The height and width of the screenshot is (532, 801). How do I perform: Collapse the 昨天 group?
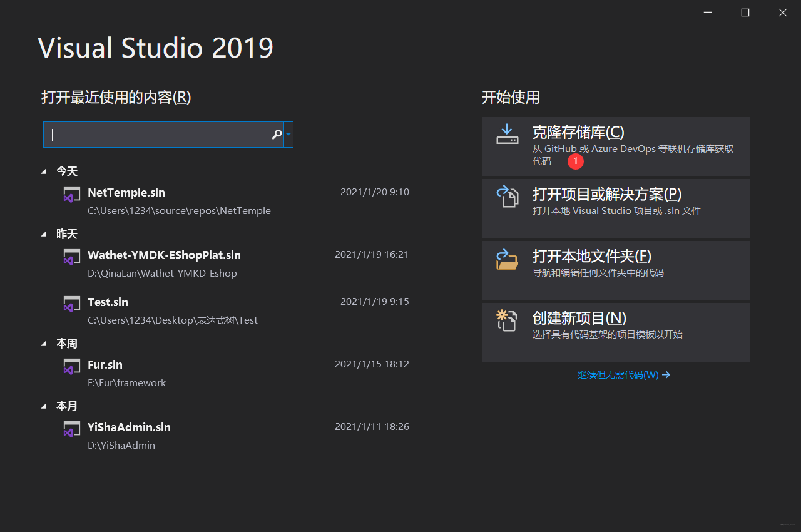pyautogui.click(x=44, y=233)
